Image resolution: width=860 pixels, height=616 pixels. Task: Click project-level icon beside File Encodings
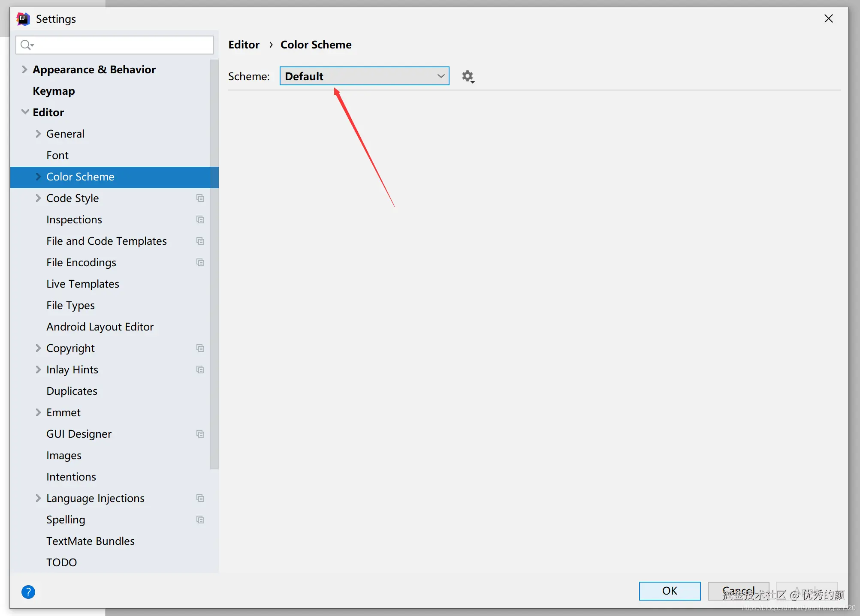[x=200, y=262]
